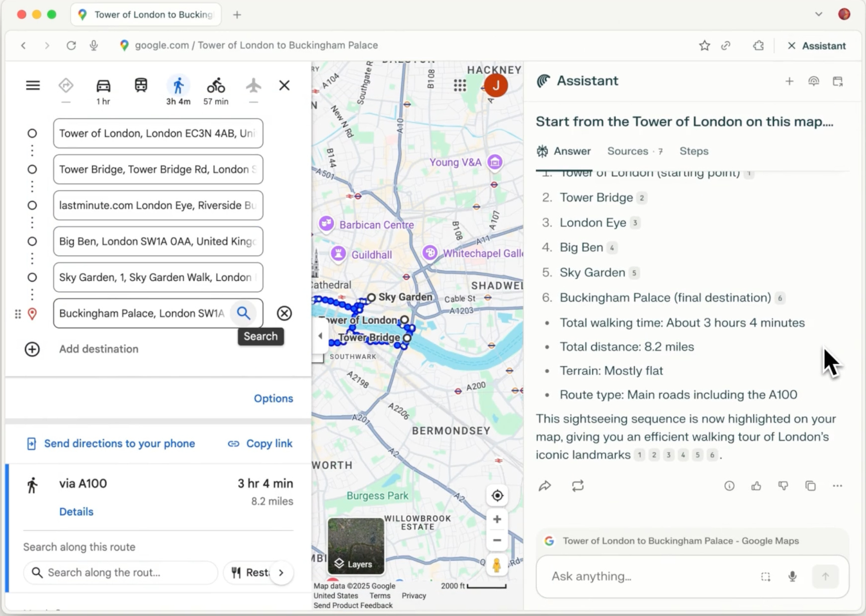The height and width of the screenshot is (616, 866).
Task: Select driving mode showing 1 hr
Action: [x=103, y=85]
